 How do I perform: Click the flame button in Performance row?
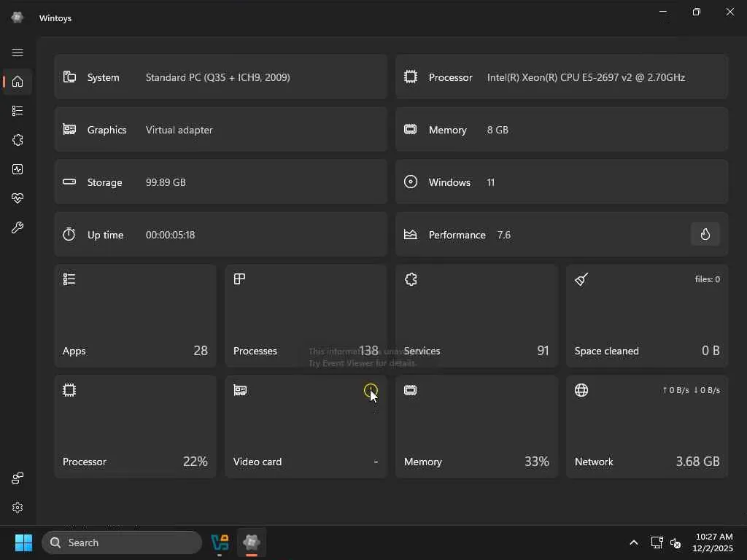click(x=705, y=234)
